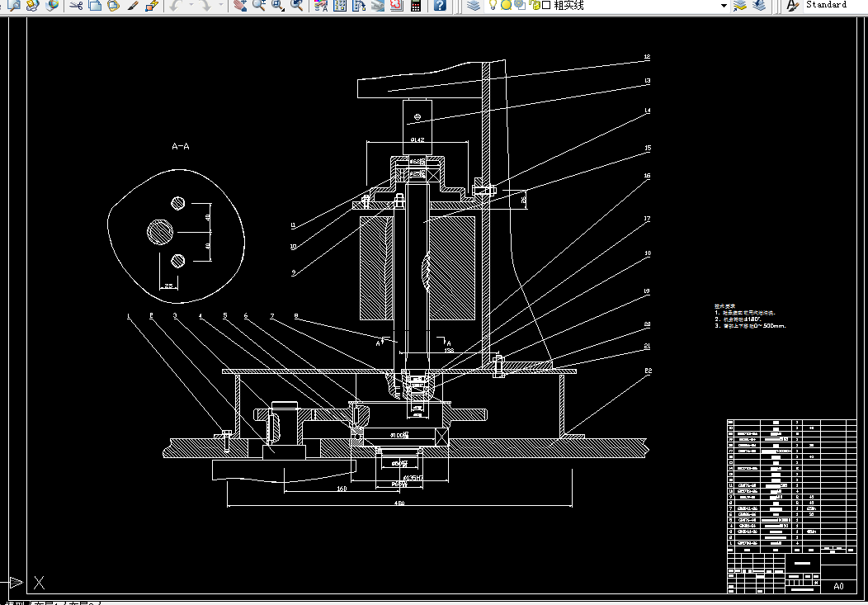Select the A-A section view label

pyautogui.click(x=181, y=147)
